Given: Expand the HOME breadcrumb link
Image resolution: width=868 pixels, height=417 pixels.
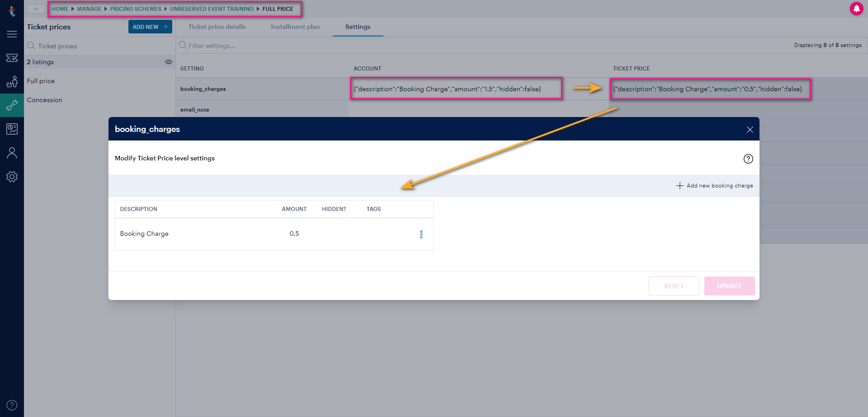Looking at the screenshot, I should pos(60,9).
